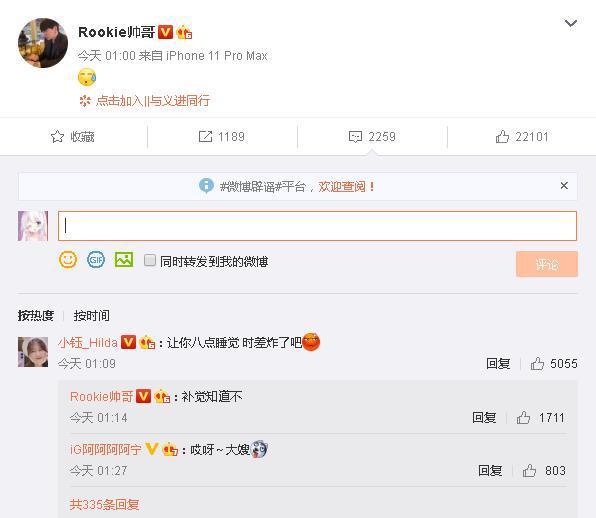Sort comments by 按热度 tab
Screen dimensions: 596x518
(x=36, y=315)
